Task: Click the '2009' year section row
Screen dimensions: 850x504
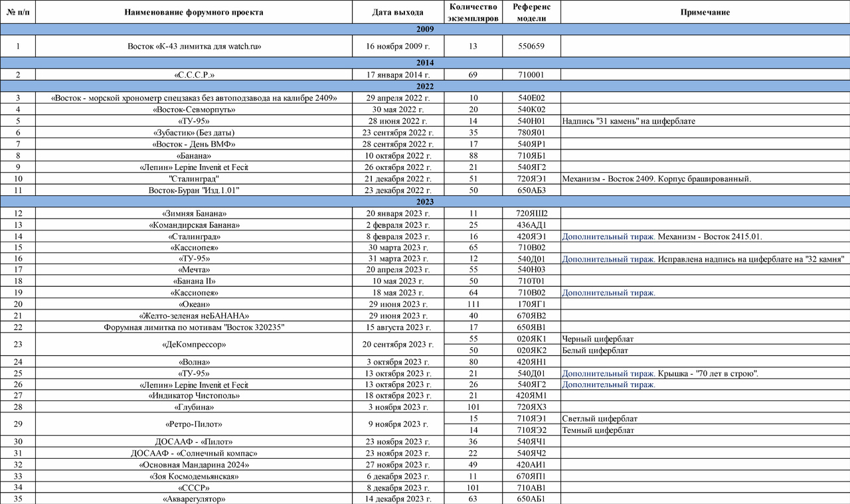Action: click(425, 30)
